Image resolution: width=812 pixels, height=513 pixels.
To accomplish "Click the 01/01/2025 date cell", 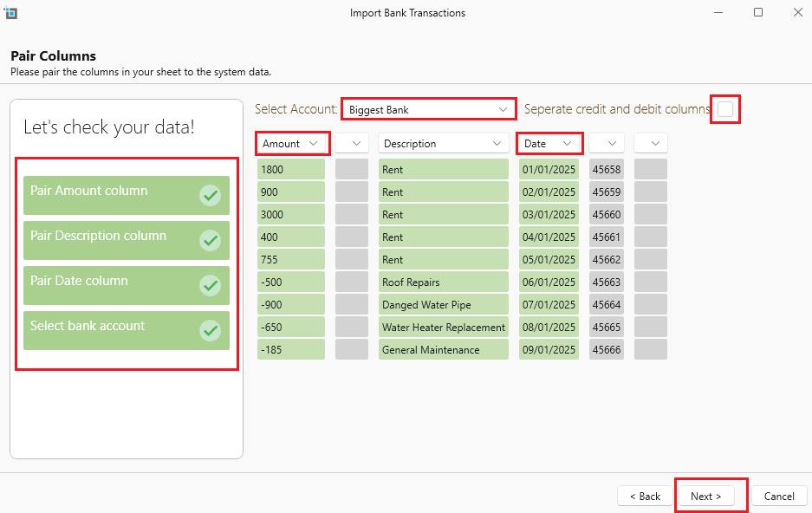I will 549,170.
